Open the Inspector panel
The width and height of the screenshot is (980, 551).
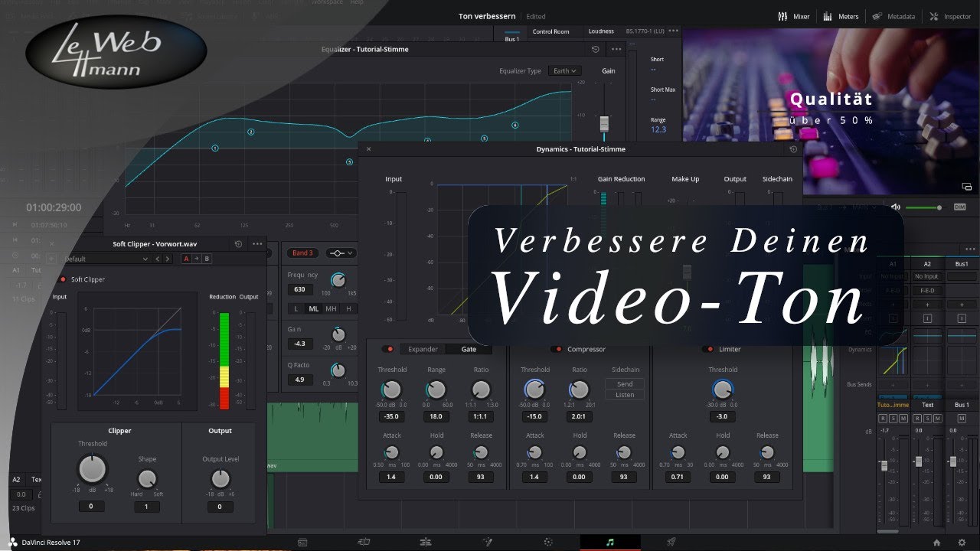[949, 16]
